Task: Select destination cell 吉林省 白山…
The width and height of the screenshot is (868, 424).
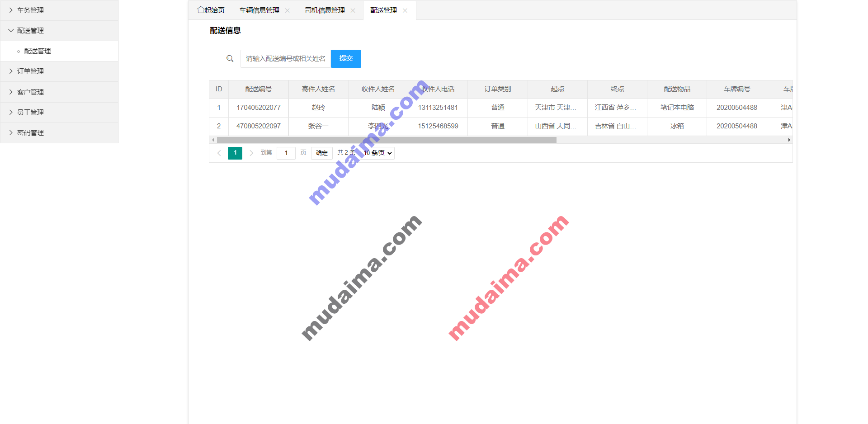Action: click(x=617, y=127)
